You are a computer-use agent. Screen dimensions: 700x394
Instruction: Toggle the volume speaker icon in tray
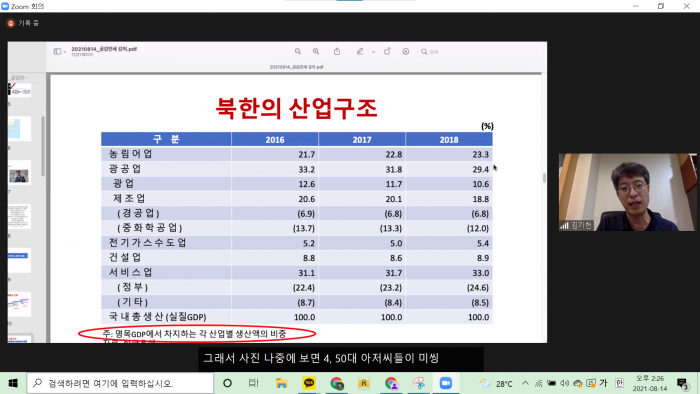(x=565, y=383)
